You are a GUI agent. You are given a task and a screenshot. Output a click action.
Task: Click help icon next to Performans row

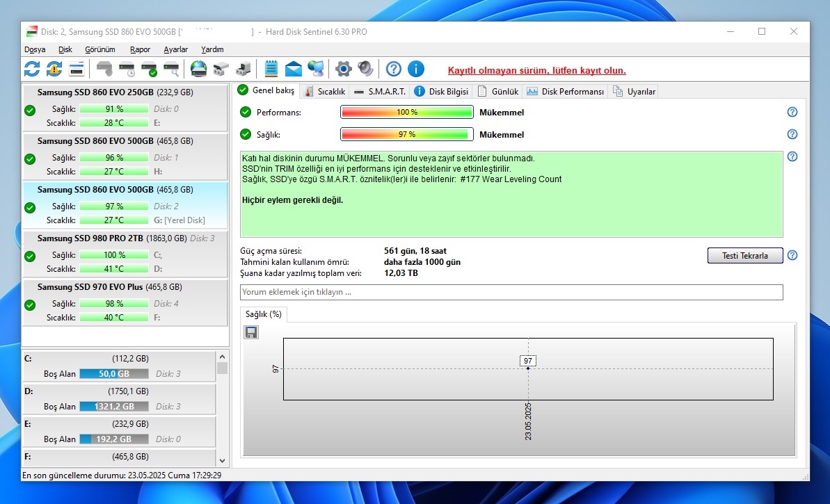(792, 112)
